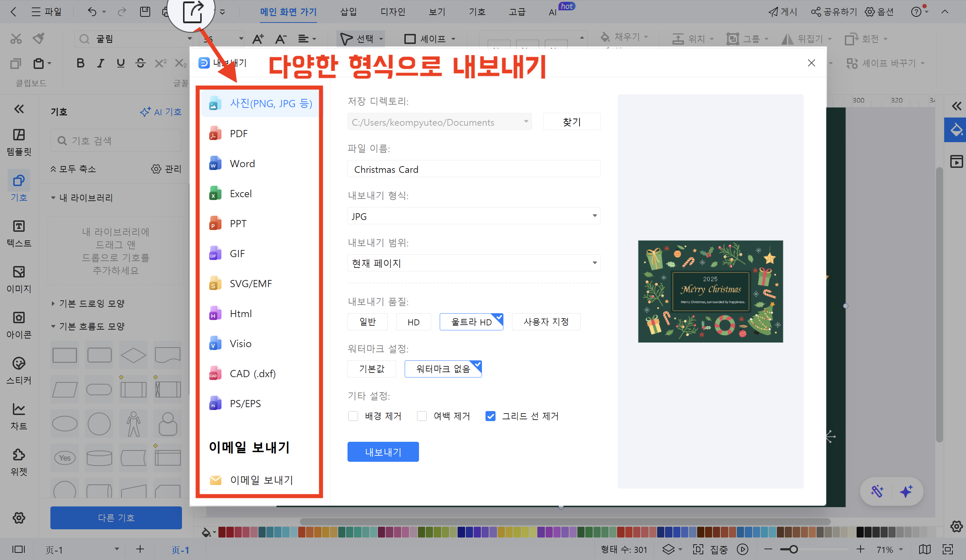Click the 이메일 보내기 envelope option
Image resolution: width=966 pixels, height=560 pixels.
(x=261, y=480)
